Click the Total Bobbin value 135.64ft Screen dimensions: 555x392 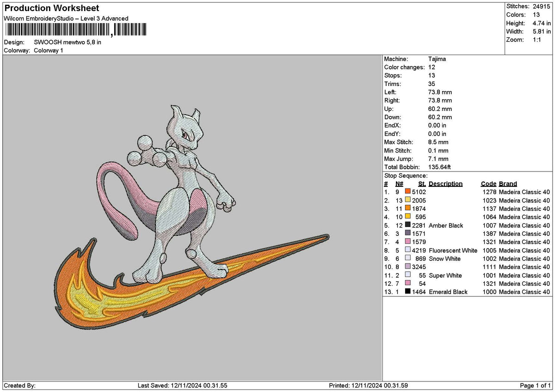[439, 167]
